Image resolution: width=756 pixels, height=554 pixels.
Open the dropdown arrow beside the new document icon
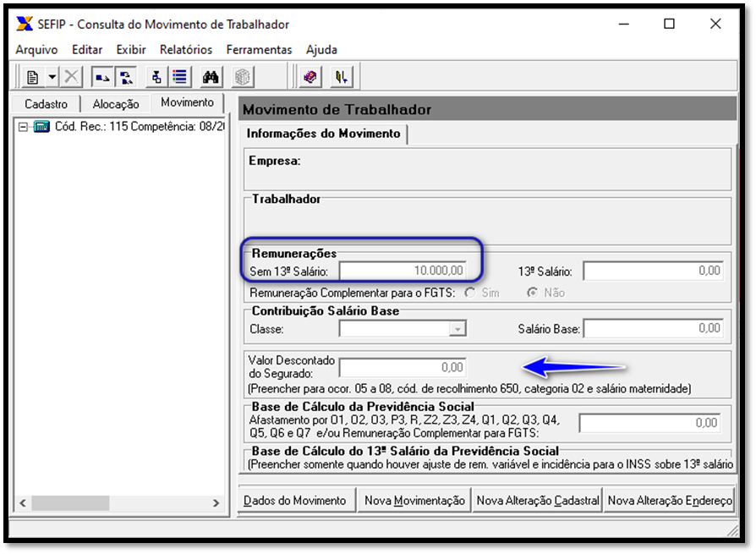[52, 77]
